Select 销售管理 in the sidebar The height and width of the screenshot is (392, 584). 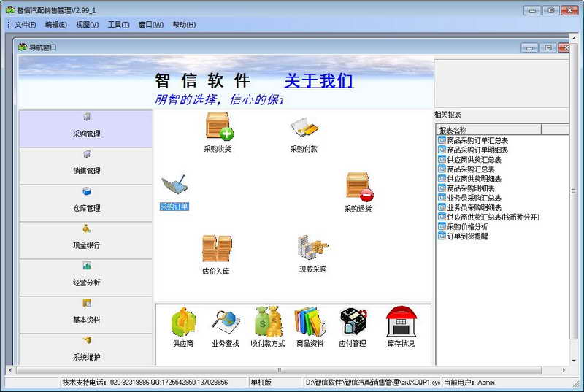tap(86, 166)
